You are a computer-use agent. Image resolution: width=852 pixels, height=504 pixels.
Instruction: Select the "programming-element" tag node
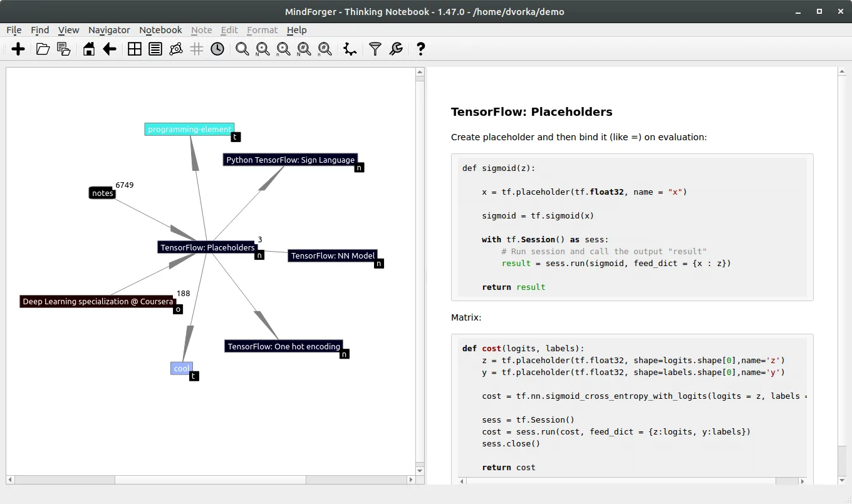tap(190, 129)
